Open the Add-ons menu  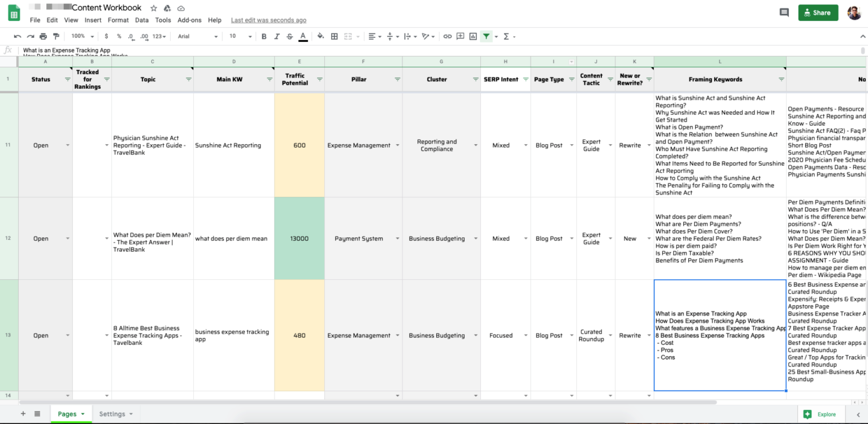coord(189,20)
